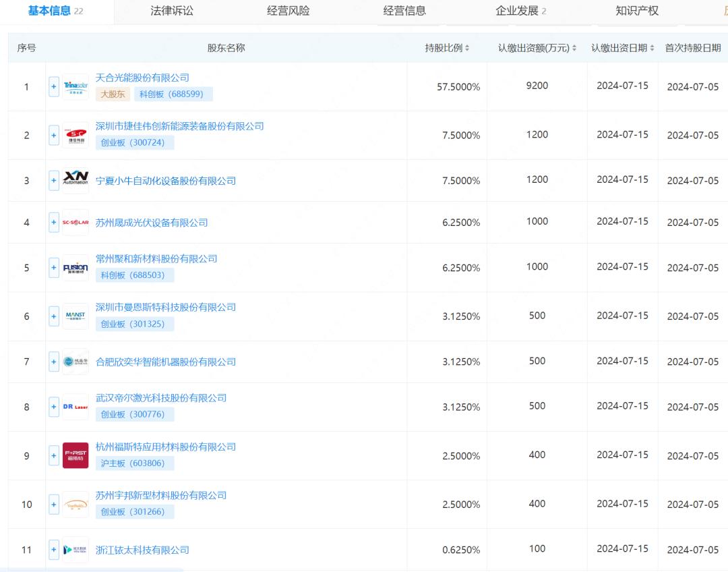Sort by 认缴出资额(万元) column
Screen dimensions: 728x572
[x=537, y=48]
